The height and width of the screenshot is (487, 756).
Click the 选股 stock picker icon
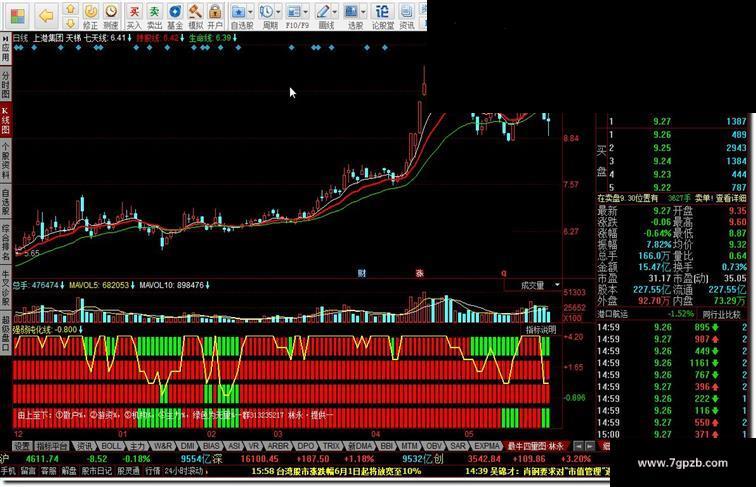[x=351, y=12]
